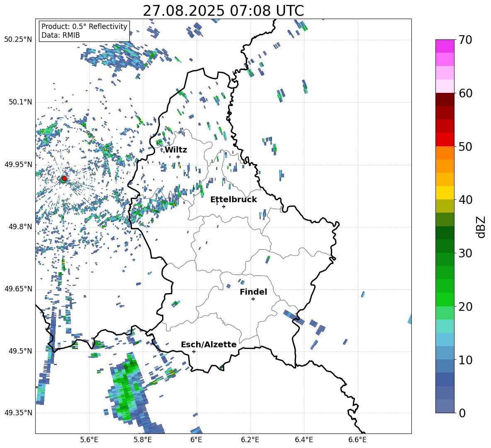Pick the yellow colorbar swatch above 40
Viewport: 491px width, 448px height.
tap(445, 193)
